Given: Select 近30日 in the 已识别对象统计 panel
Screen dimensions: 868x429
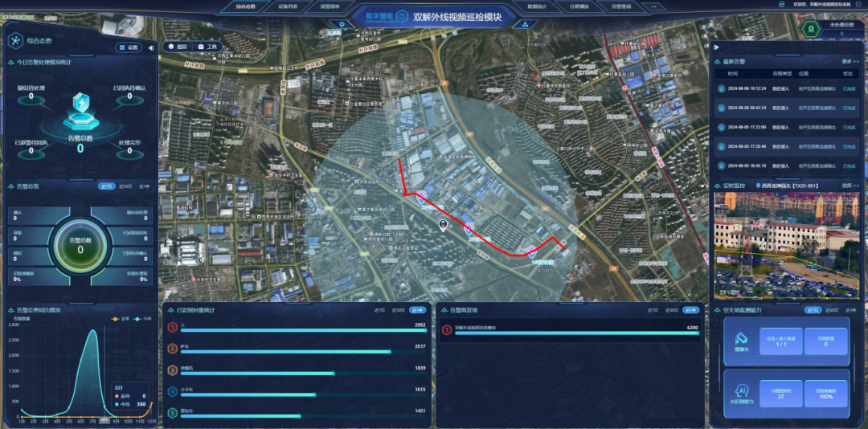Looking at the screenshot, I should click(x=399, y=310).
